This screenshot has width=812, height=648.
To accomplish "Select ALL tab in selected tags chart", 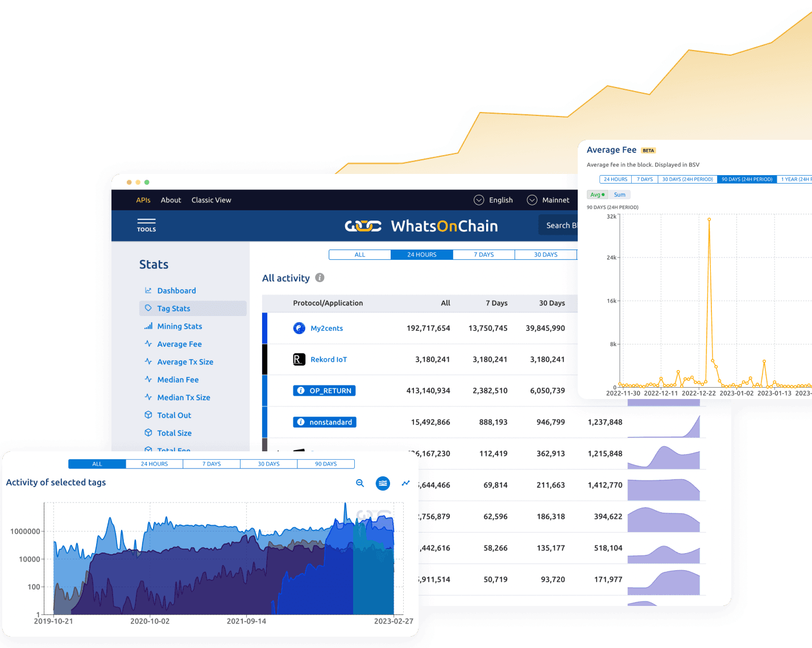I will click(x=97, y=464).
